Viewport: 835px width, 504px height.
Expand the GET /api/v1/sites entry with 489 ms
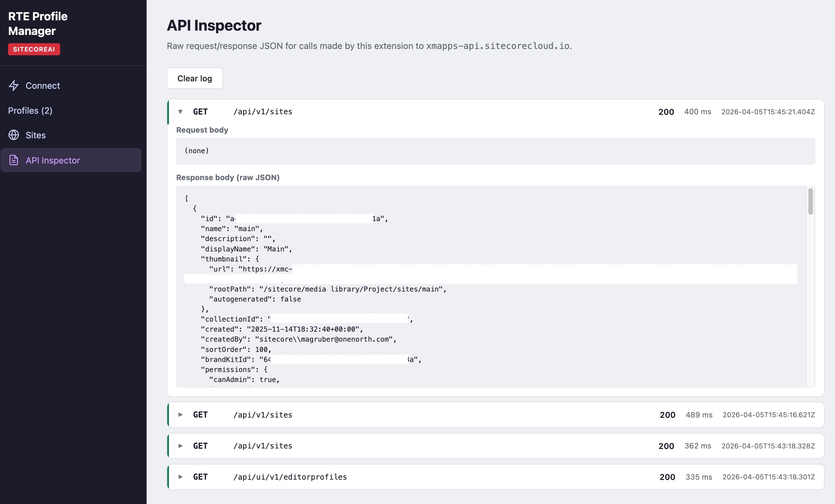(x=181, y=415)
